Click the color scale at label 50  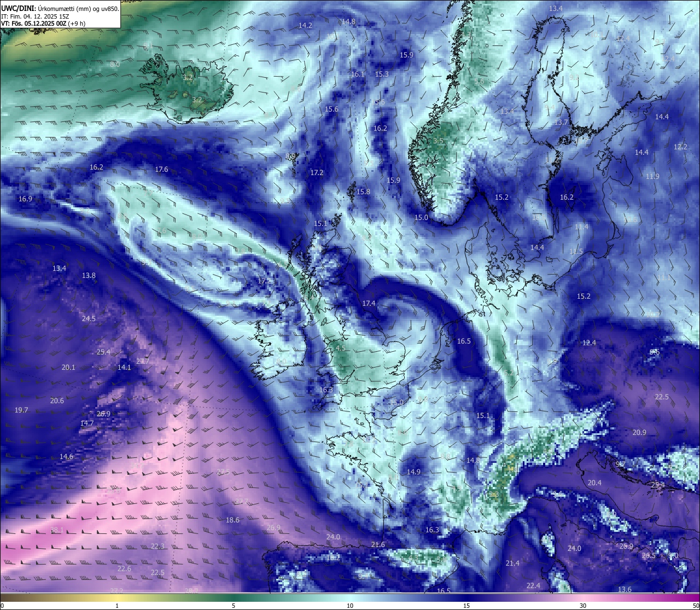pos(696,606)
